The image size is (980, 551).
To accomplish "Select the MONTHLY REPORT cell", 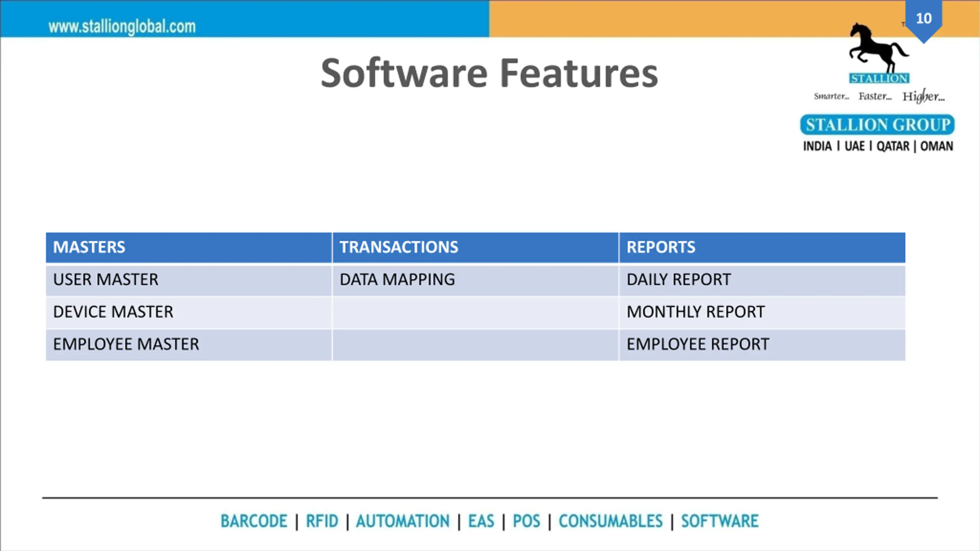I will [x=762, y=312].
